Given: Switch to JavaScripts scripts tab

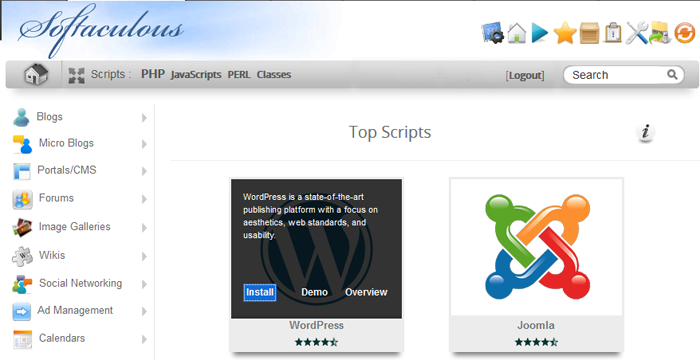Looking at the screenshot, I should [x=196, y=75].
